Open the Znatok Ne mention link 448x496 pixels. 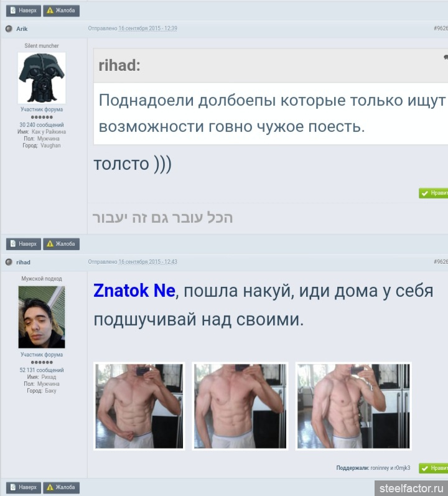134,291
